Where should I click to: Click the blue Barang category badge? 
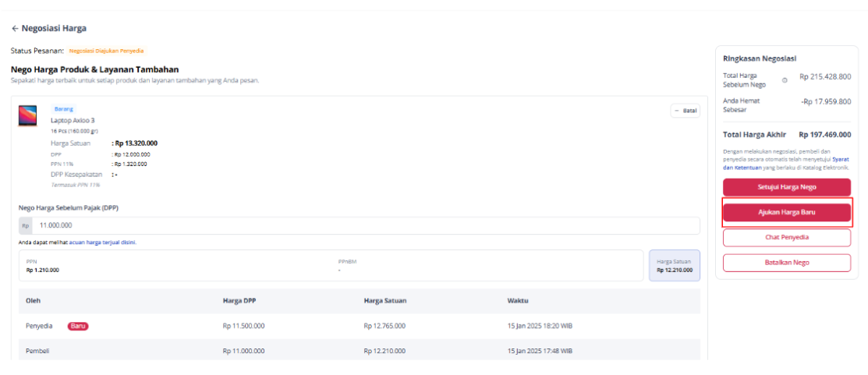click(x=64, y=109)
